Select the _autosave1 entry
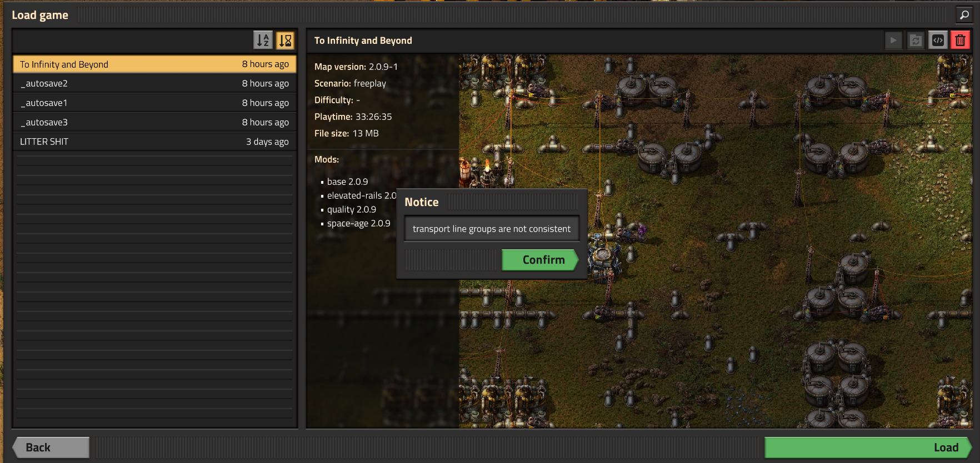 [154, 103]
